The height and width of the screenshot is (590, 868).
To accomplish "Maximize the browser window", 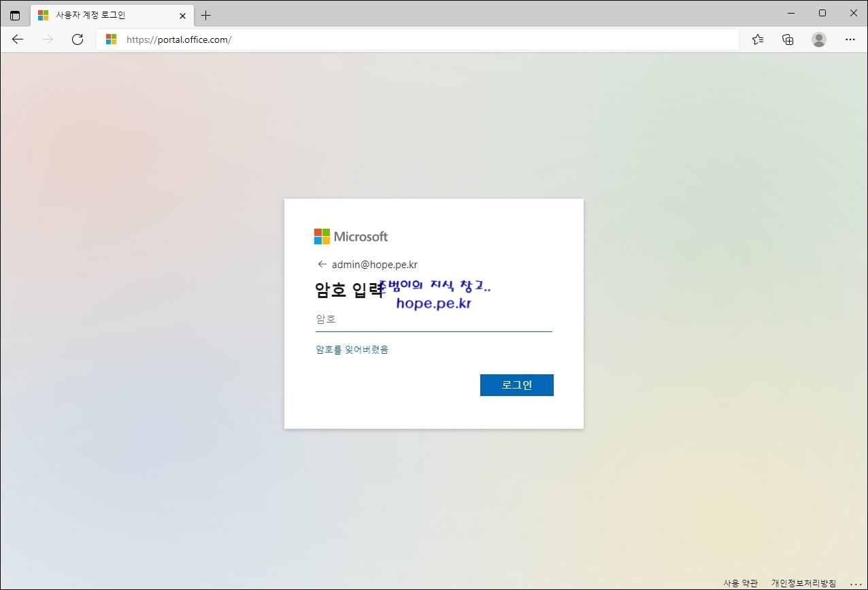I will (822, 13).
